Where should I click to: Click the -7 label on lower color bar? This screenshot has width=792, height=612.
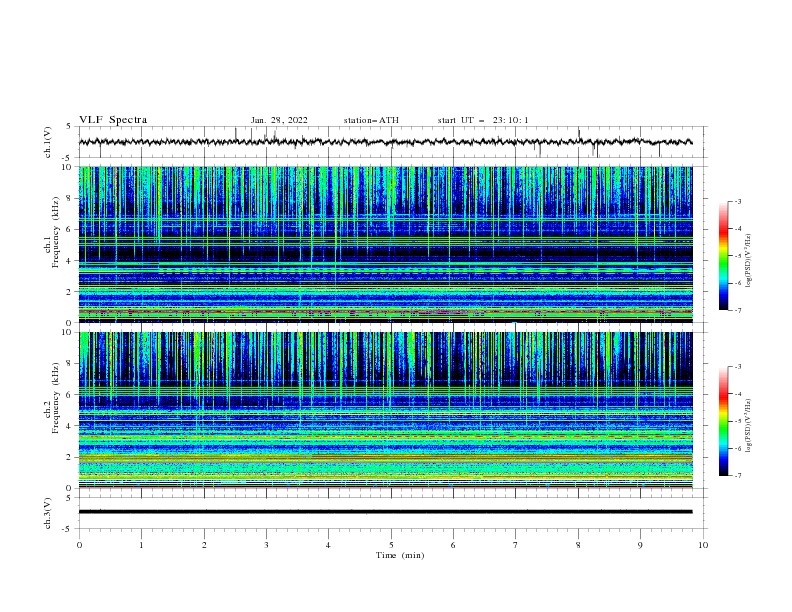(x=737, y=476)
